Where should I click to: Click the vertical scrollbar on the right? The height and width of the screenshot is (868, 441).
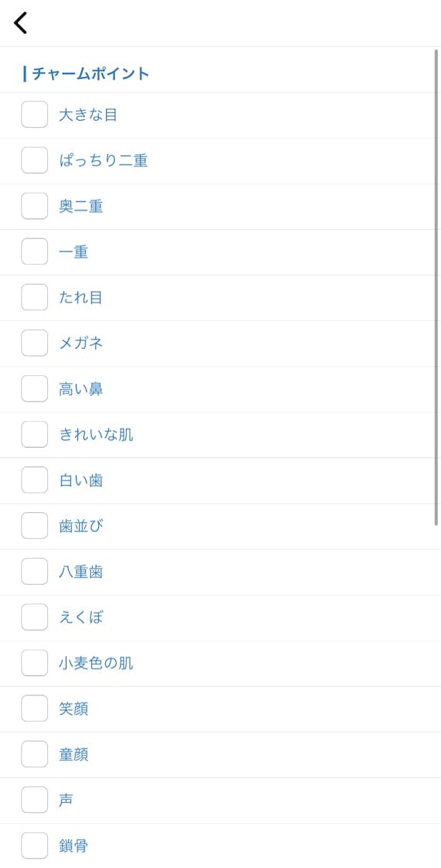(x=436, y=287)
